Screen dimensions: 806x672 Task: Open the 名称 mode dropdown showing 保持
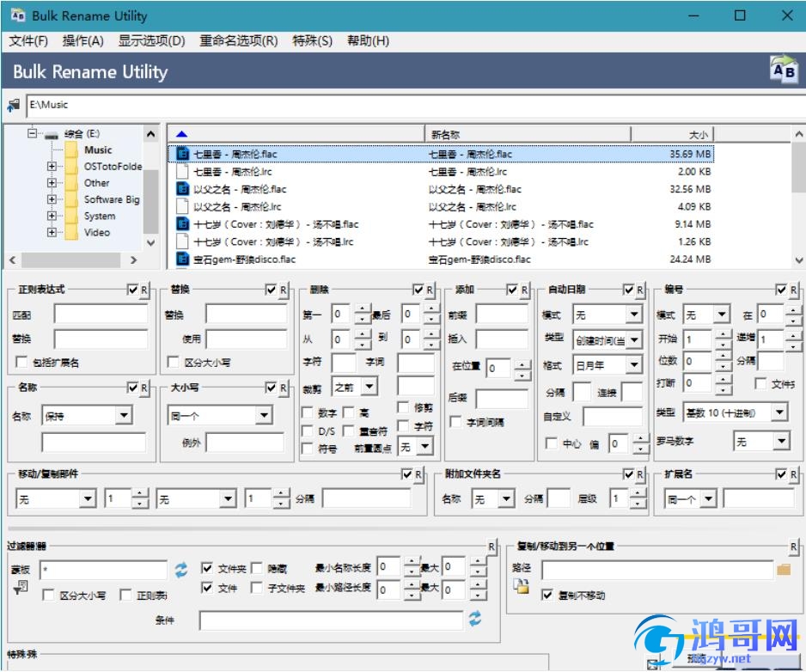coord(124,415)
